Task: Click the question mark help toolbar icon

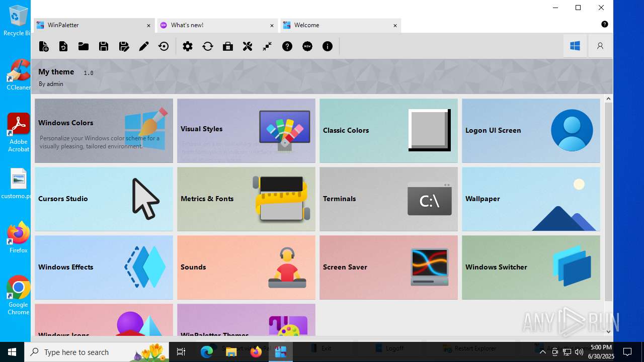Action: [287, 46]
